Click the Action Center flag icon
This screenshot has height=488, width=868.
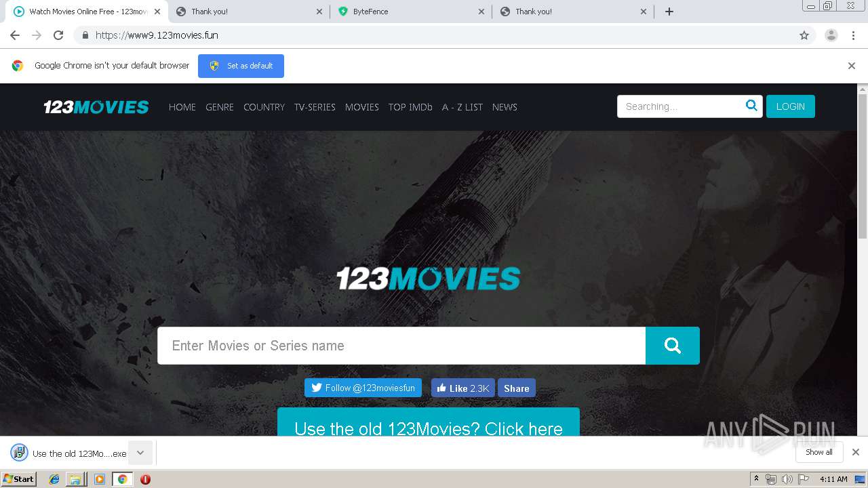click(804, 479)
